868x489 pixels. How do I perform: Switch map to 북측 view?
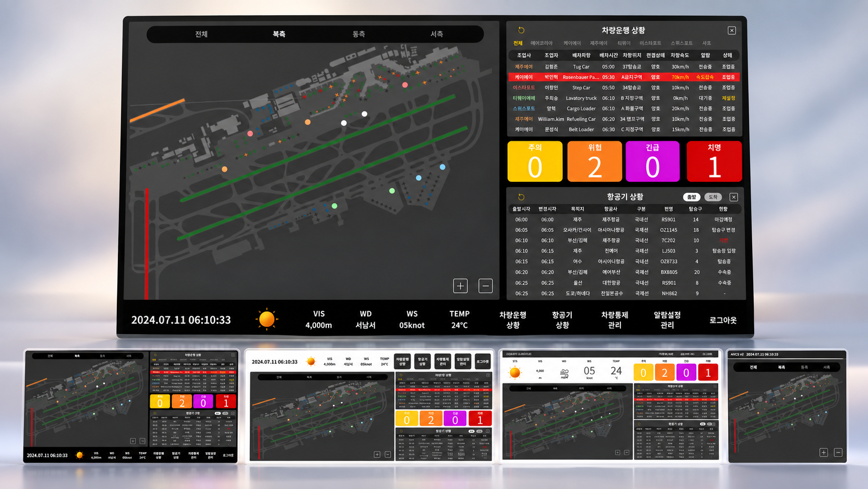pos(279,34)
